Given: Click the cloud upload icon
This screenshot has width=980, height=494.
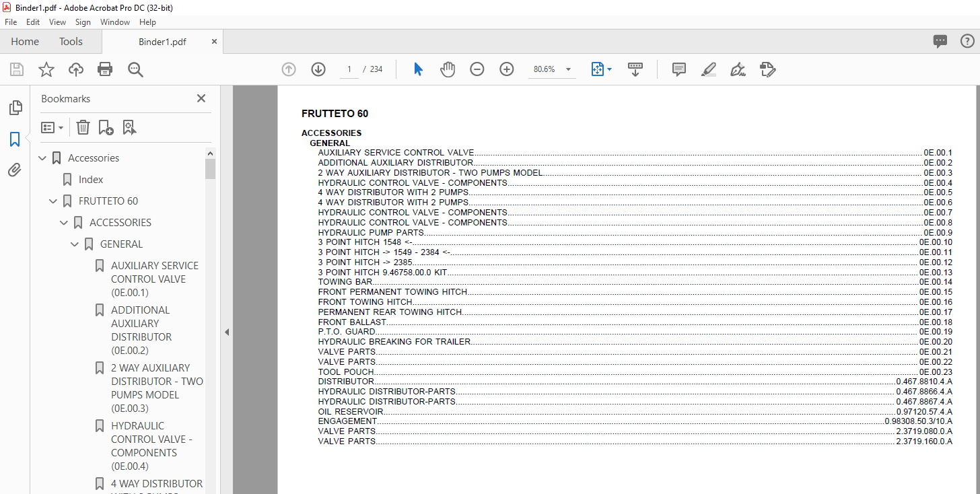Looking at the screenshot, I should pos(76,69).
